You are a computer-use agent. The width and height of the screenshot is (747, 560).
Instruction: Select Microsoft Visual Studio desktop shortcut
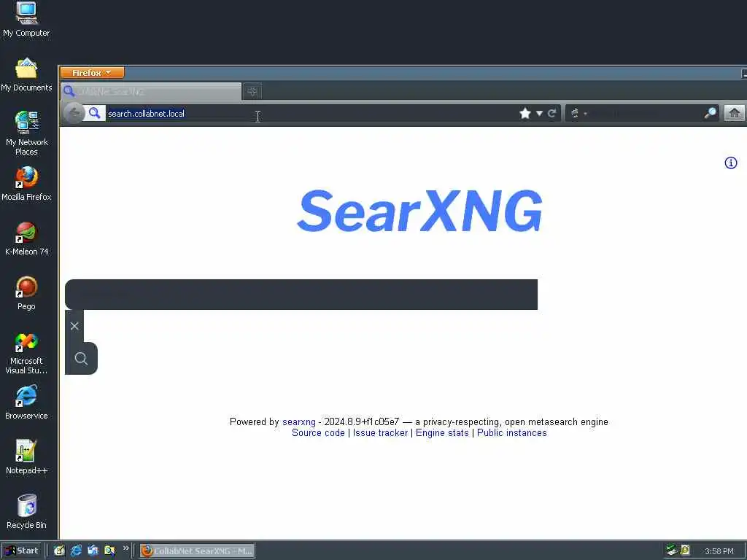(x=26, y=353)
